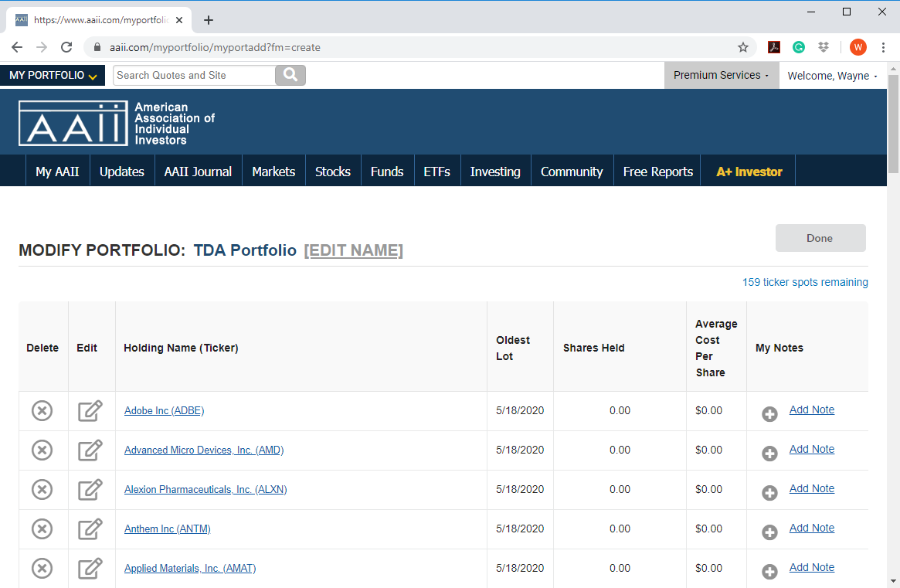Open the Stocks menu
This screenshot has height=588, width=900.
click(x=333, y=171)
